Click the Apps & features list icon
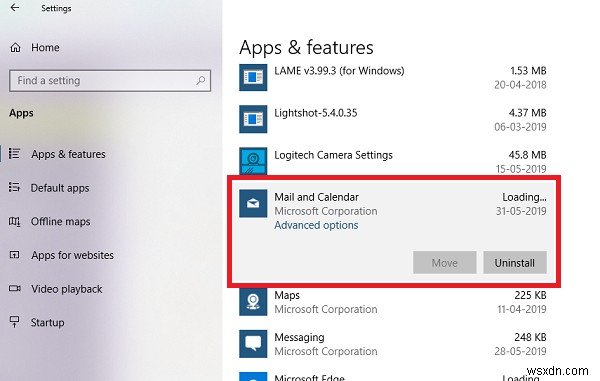This screenshot has width=600, height=381. click(x=15, y=153)
